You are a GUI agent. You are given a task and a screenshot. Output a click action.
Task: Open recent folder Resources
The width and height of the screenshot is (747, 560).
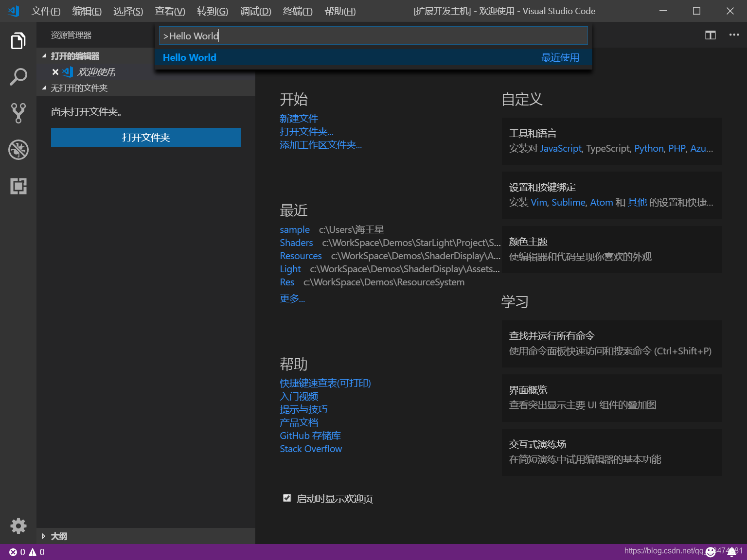pyautogui.click(x=301, y=256)
